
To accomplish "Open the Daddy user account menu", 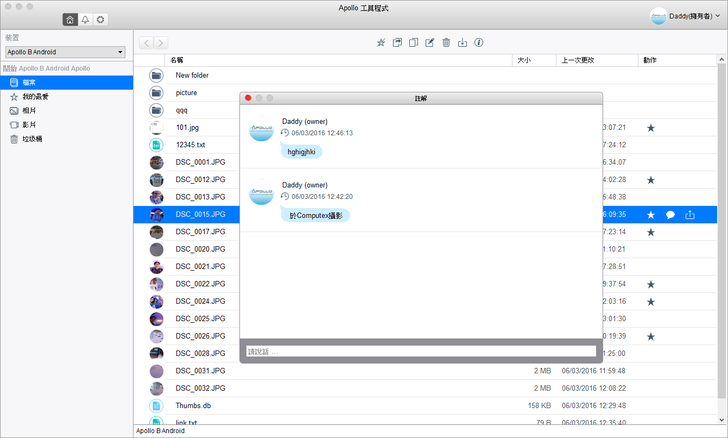I will coord(684,17).
